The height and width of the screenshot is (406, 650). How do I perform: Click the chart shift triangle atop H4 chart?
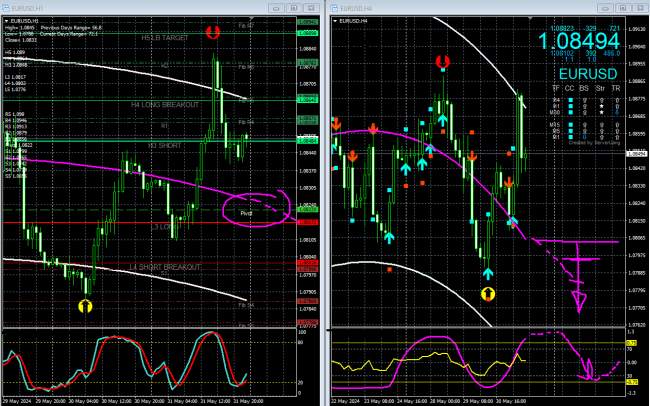(x=529, y=19)
